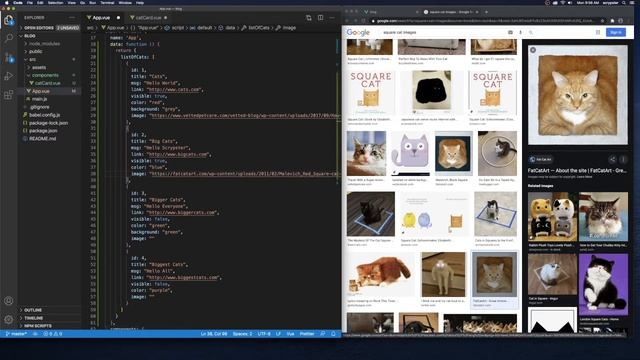Select the purple cartoon cat thumbnail
The image size is (640, 360).
click(411, 153)
